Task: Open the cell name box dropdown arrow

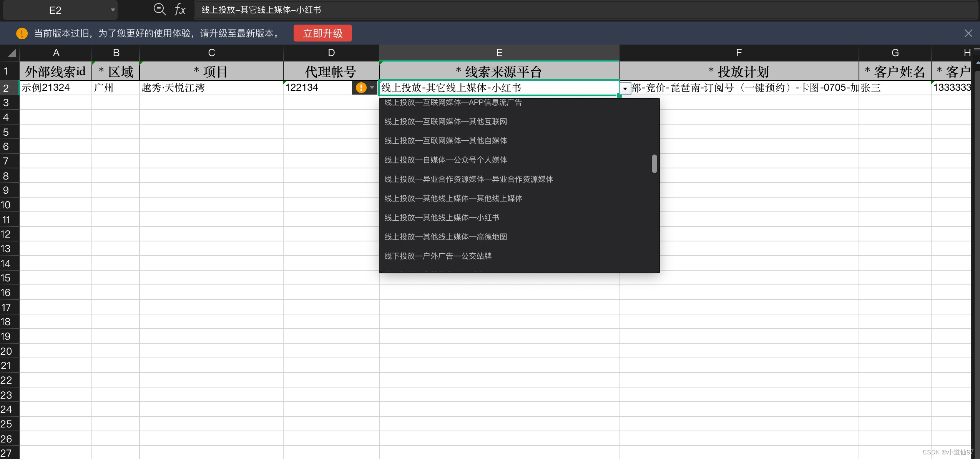Action: (x=113, y=10)
